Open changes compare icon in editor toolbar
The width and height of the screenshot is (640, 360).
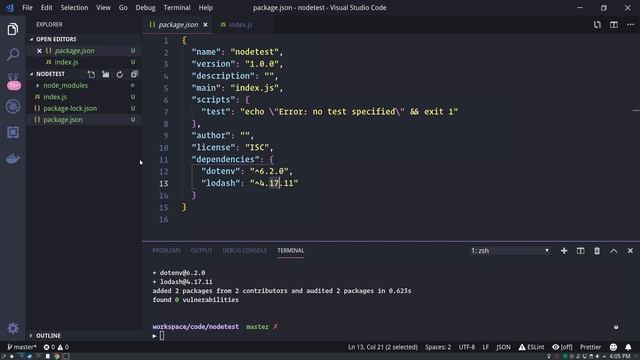[x=597, y=24]
